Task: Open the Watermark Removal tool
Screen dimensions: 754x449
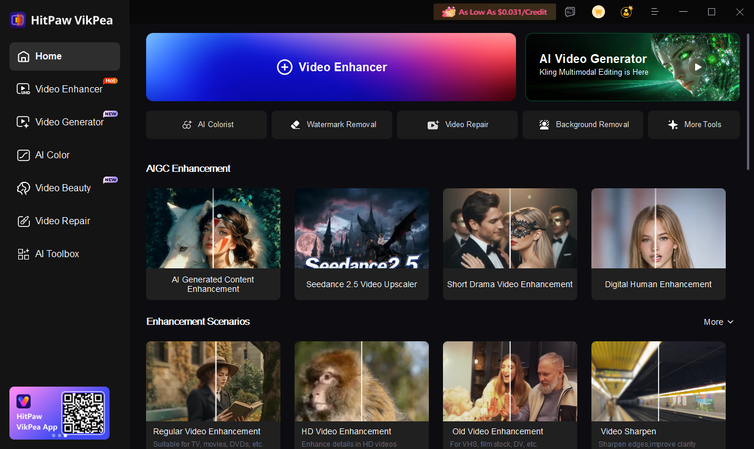Action: (x=332, y=125)
